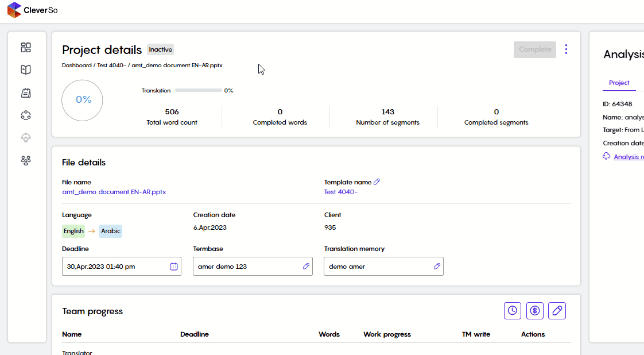The height and width of the screenshot is (355, 644).
Task: Click the Completed words label
Action: click(x=280, y=122)
